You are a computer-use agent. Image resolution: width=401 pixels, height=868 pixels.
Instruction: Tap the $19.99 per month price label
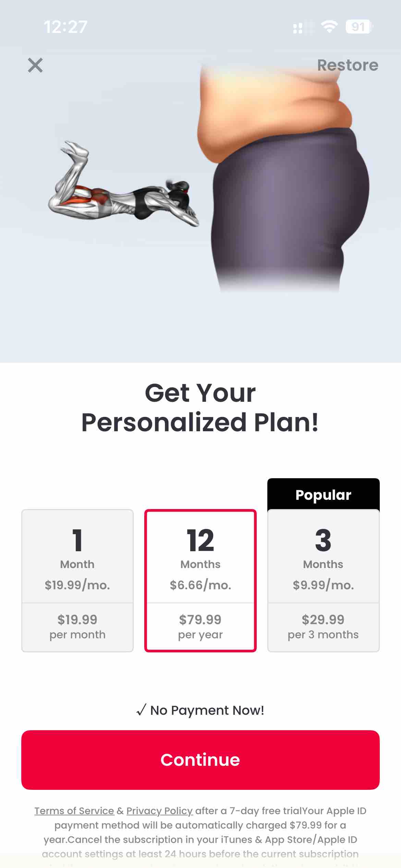(77, 626)
